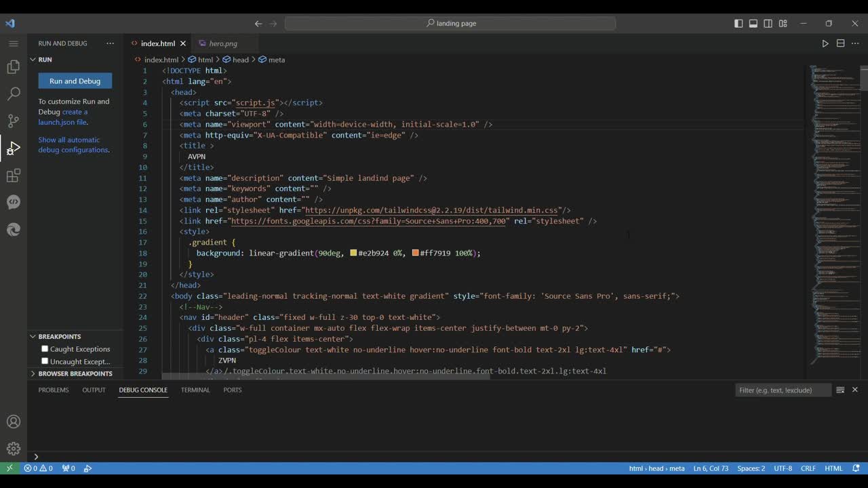Open the Explorer view in activity bar
This screenshot has height=488, width=868.
coord(13,67)
